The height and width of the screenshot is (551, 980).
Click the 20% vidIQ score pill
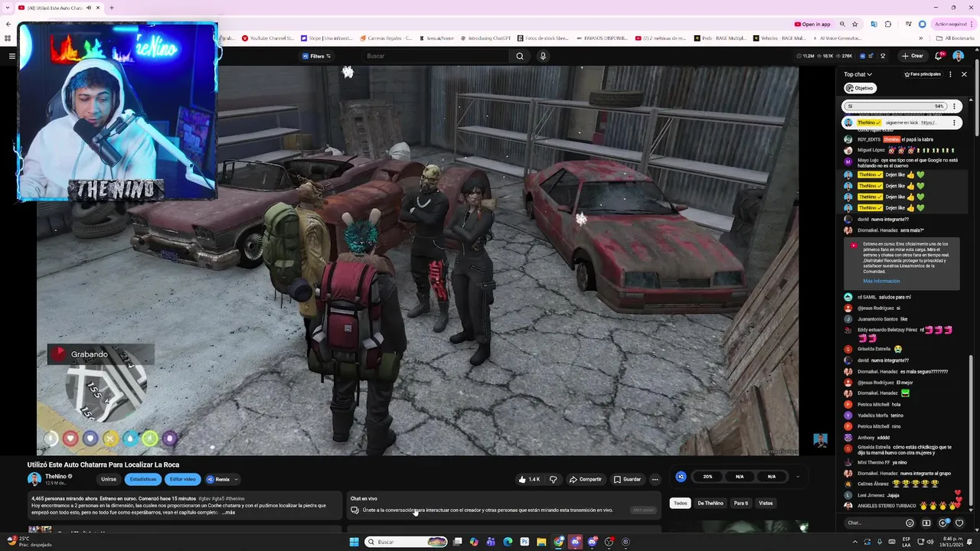tap(707, 477)
